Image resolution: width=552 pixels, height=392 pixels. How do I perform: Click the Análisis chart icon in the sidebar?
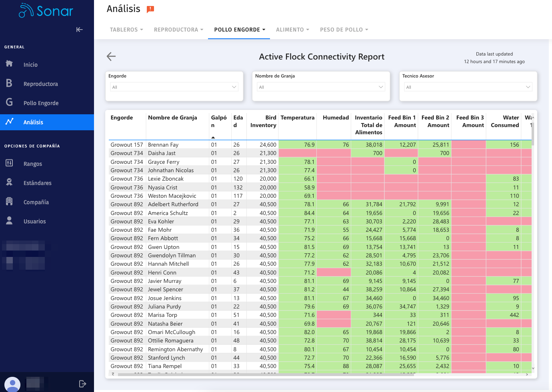tap(10, 121)
